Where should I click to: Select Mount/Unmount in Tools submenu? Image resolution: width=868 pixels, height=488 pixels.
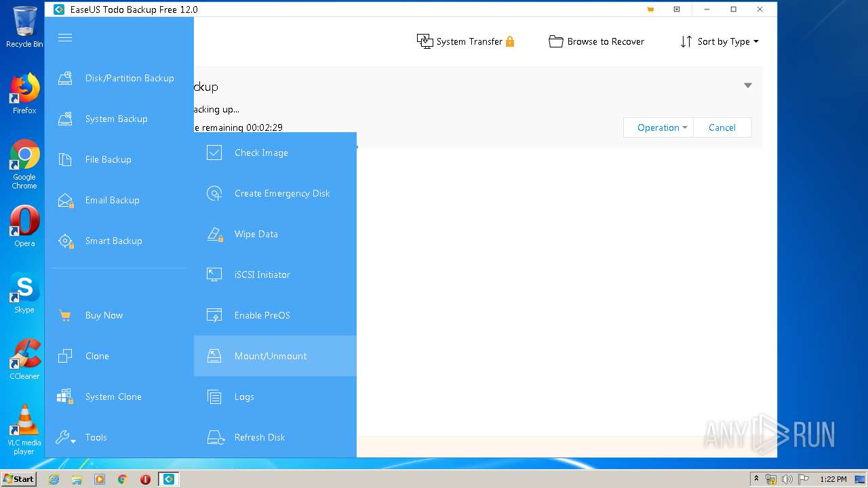(x=275, y=356)
